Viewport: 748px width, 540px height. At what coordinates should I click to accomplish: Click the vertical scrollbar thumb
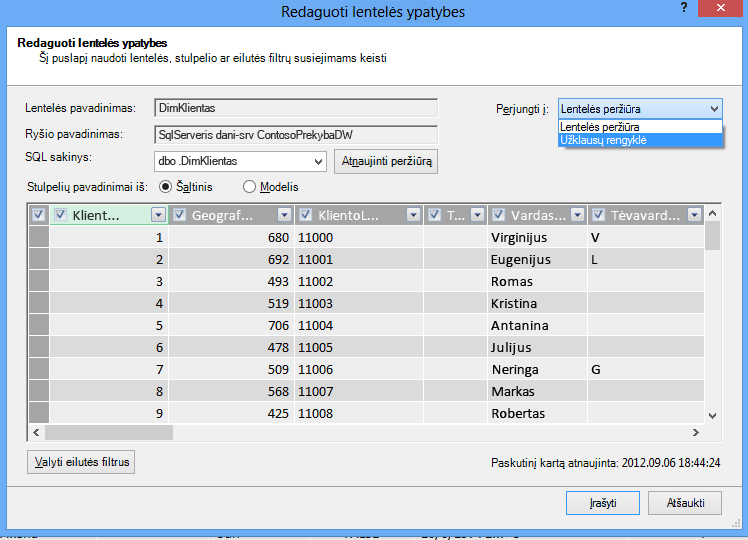click(x=713, y=236)
